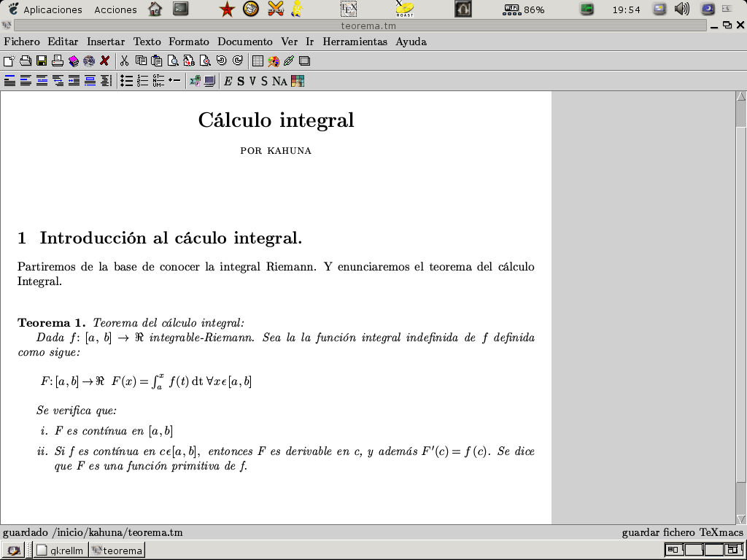Click the numbered list icon
This screenshot has width=747, height=560.
coord(142,81)
